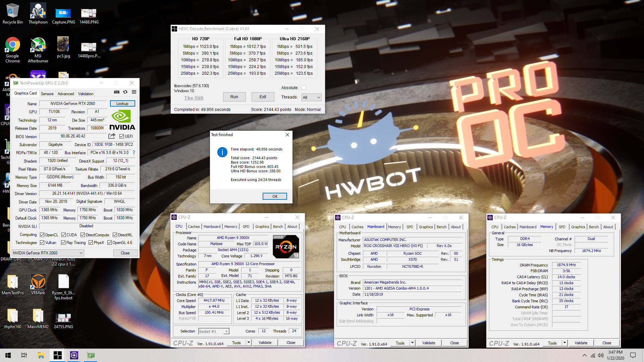The image size is (644, 362).
Task: Click the GPU Name field in GPU-Z
Action: (73, 104)
